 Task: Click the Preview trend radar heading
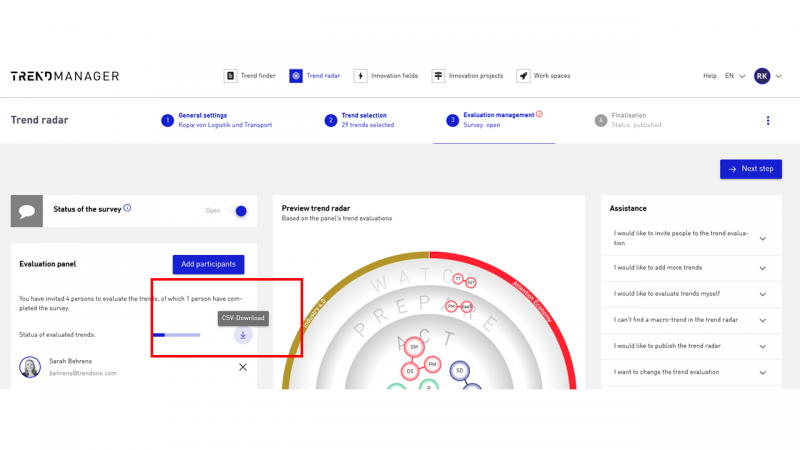point(316,208)
